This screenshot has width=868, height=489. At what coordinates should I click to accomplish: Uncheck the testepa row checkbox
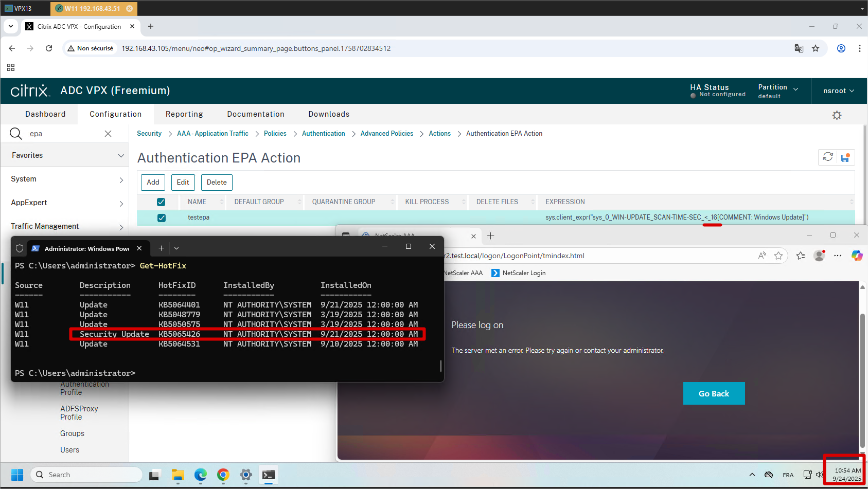pos(162,218)
